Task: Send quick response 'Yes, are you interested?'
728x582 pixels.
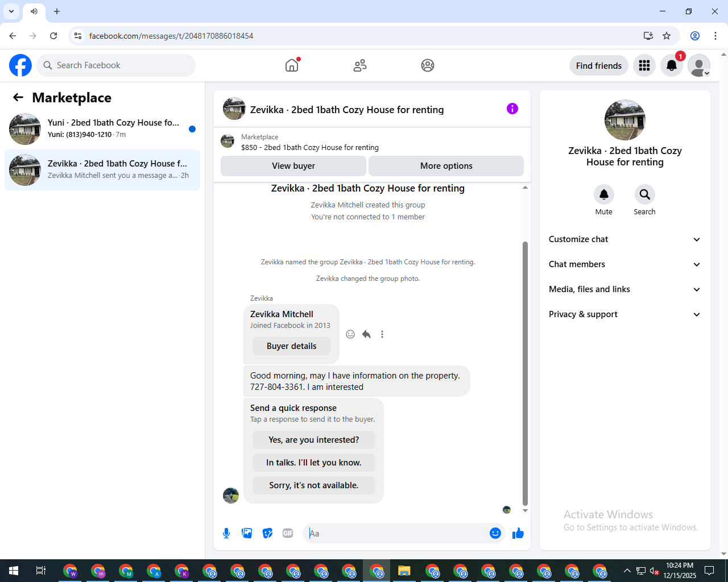Action: pos(314,440)
